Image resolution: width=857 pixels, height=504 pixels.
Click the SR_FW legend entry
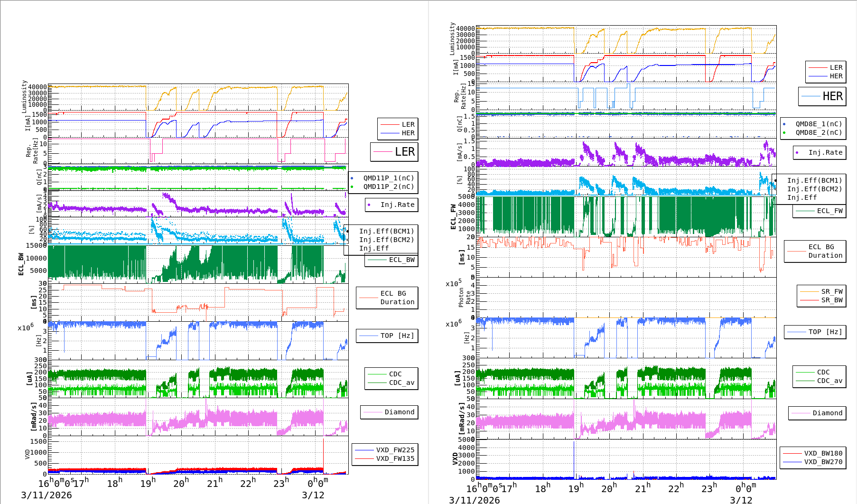click(832, 291)
